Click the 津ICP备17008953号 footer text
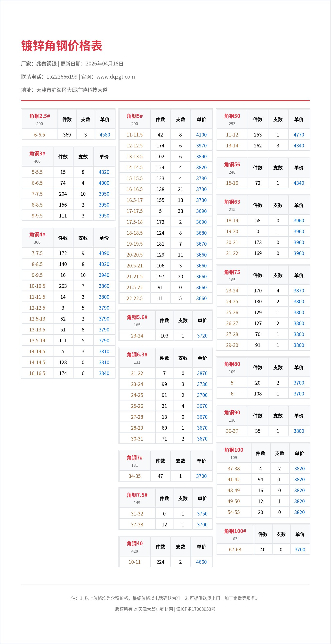Image resolution: width=331 pixels, height=644 pixels. point(196,609)
